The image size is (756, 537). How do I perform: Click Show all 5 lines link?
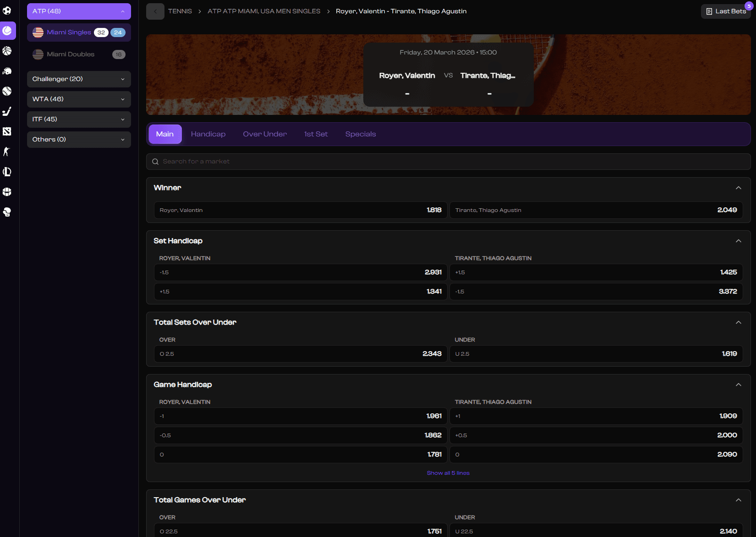[448, 473]
